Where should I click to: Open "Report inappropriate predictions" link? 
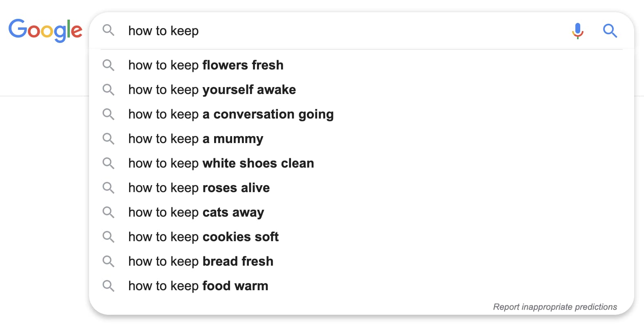(x=555, y=307)
